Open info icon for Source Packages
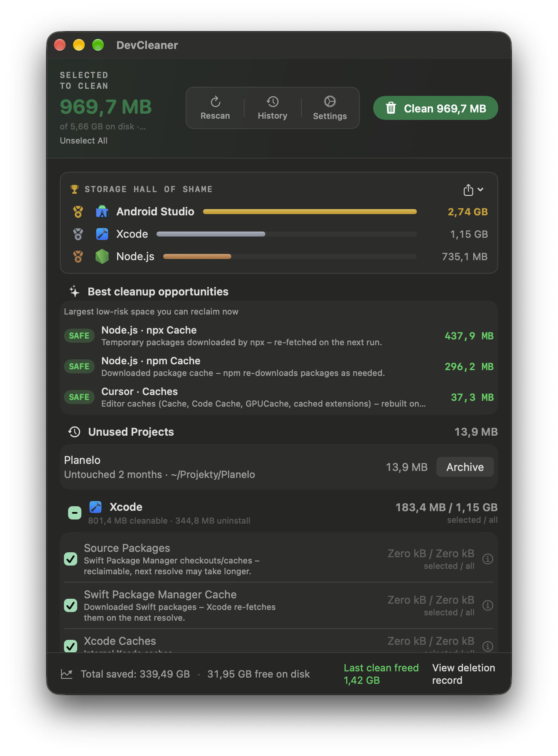Screen dimensions: 558x756 [x=488, y=559]
